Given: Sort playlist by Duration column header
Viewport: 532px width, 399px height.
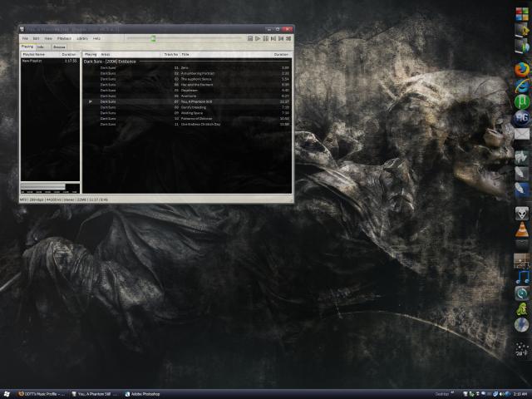Looking at the screenshot, I should click(281, 54).
